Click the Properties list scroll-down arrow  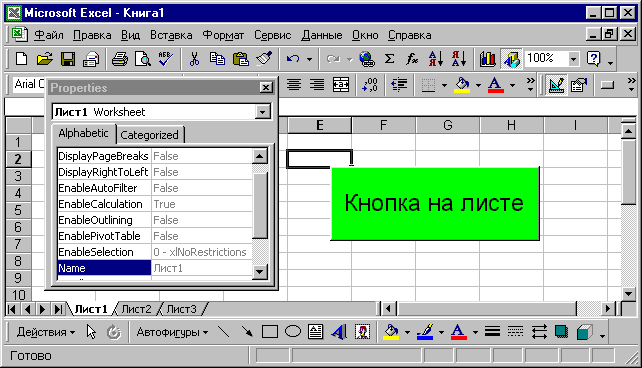(x=260, y=271)
